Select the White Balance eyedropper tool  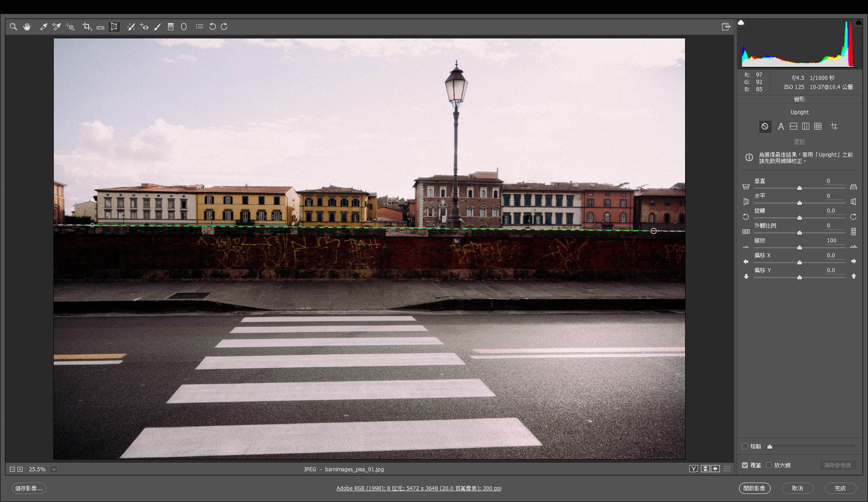(x=43, y=27)
